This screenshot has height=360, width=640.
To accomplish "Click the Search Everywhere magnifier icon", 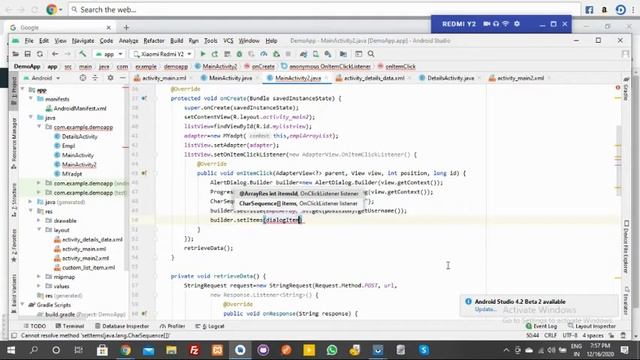I will (371, 54).
